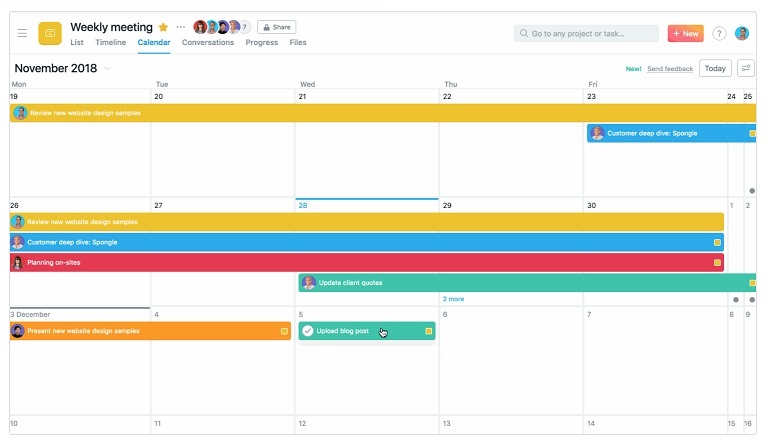This screenshot has height=445, width=768.
Task: Click the Send feedback link
Action: (670, 69)
